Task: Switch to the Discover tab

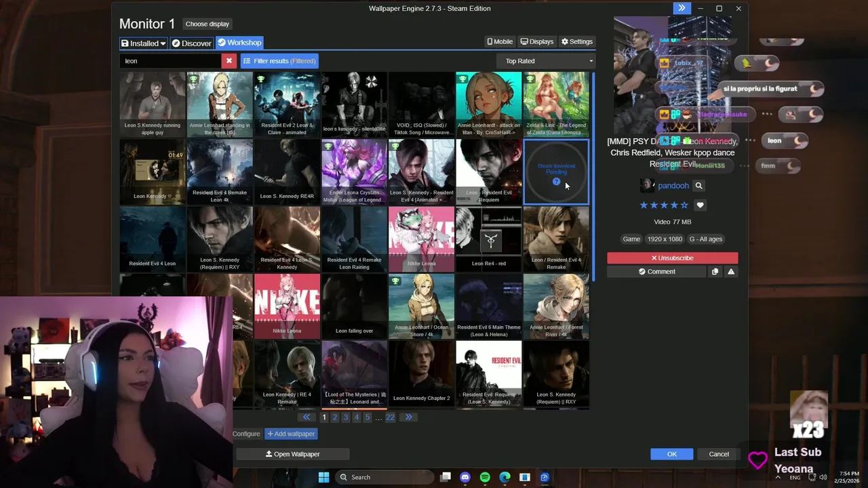Action: click(191, 43)
